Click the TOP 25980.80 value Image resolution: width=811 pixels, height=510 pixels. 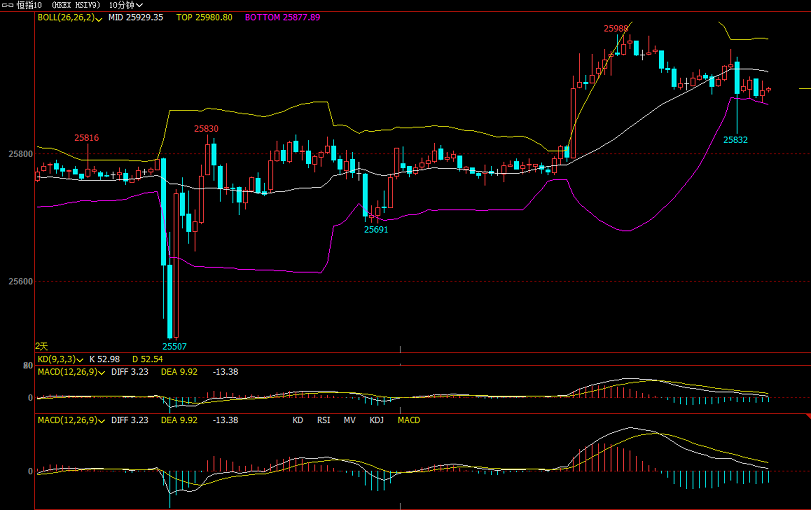click(204, 17)
